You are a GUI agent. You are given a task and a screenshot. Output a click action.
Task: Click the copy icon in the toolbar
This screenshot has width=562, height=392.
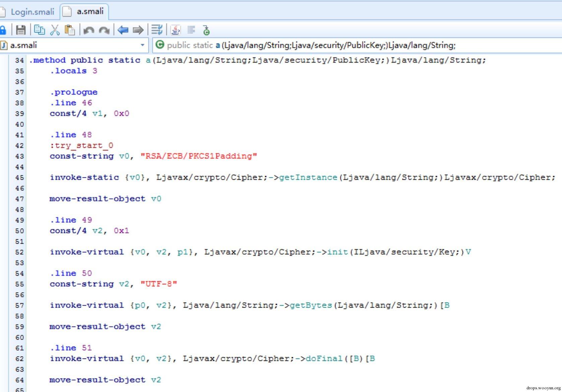click(x=40, y=30)
